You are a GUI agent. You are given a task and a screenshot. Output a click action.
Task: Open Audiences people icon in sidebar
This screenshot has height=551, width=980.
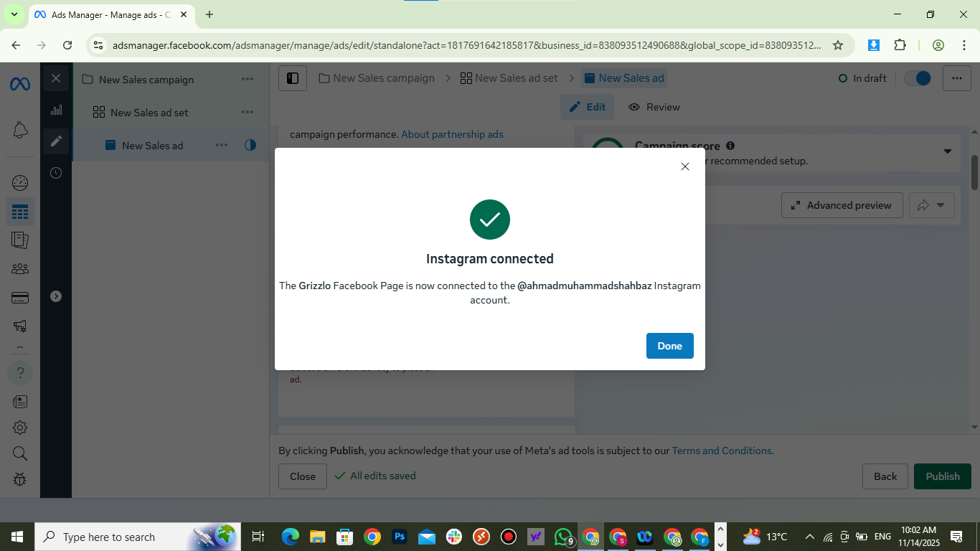click(x=20, y=269)
